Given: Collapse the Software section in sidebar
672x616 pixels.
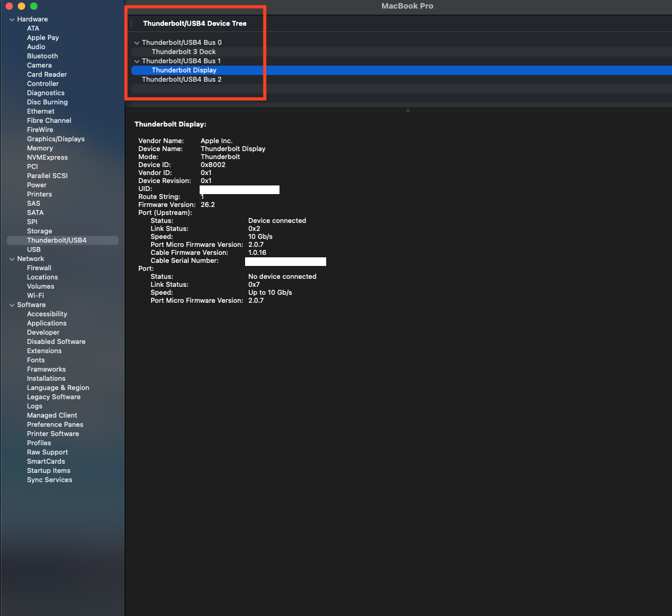Looking at the screenshot, I should [x=12, y=305].
